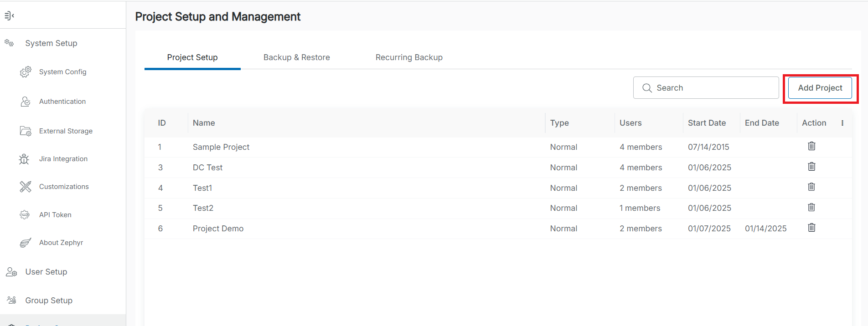This screenshot has height=326, width=868.
Task: Click the Add Project button
Action: point(820,88)
